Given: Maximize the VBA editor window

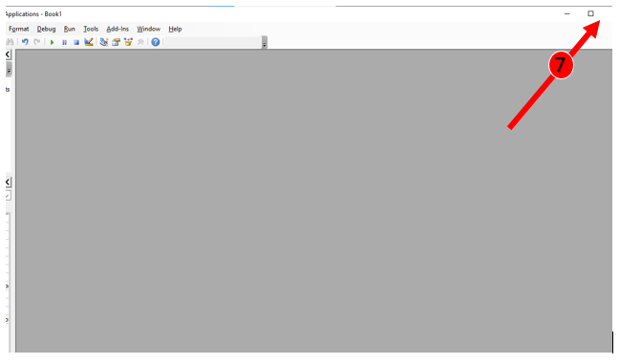Looking at the screenshot, I should (x=590, y=13).
